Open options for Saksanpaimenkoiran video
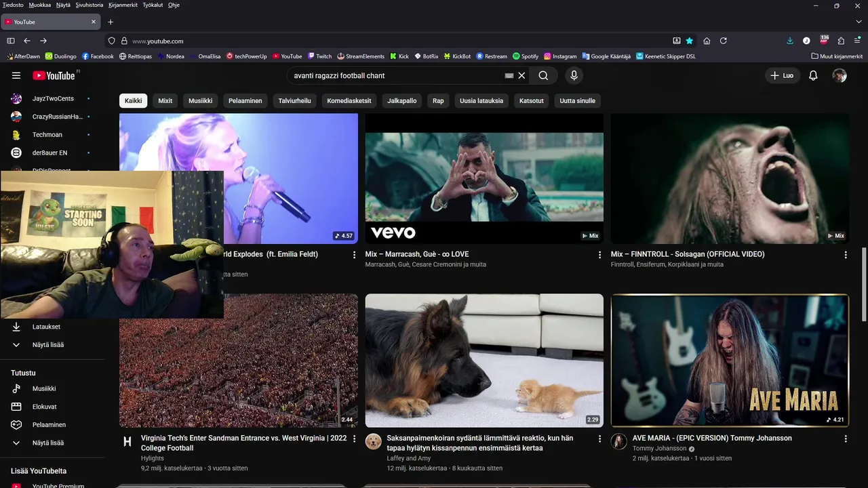Viewport: 868px width, 488px height. (x=599, y=439)
